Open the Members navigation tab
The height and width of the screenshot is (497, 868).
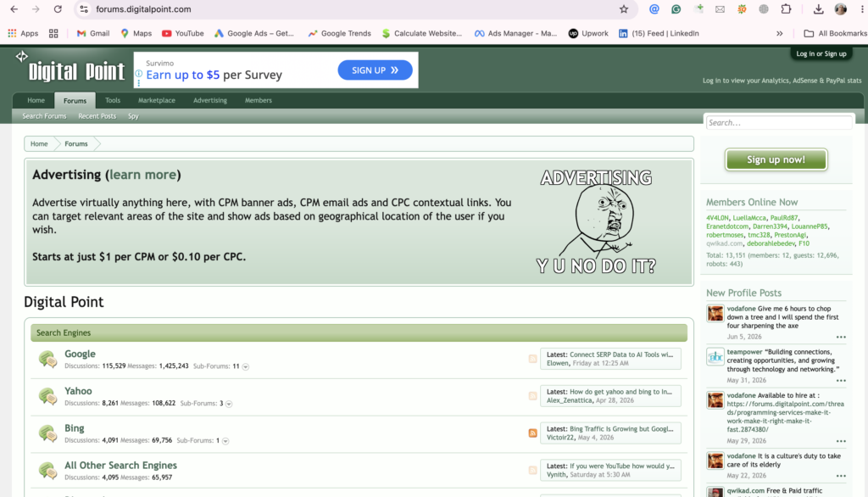click(258, 100)
